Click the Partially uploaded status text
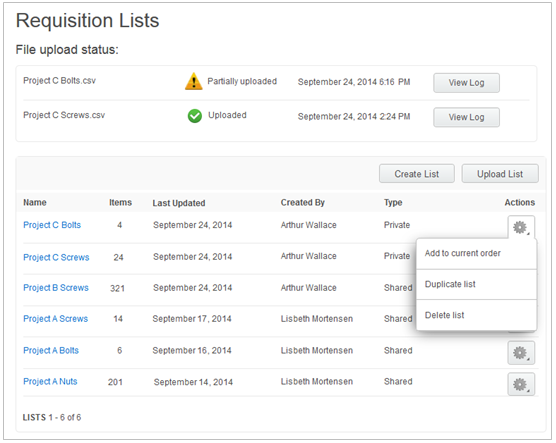Image resolution: width=556 pixels, height=443 pixels. click(x=242, y=81)
